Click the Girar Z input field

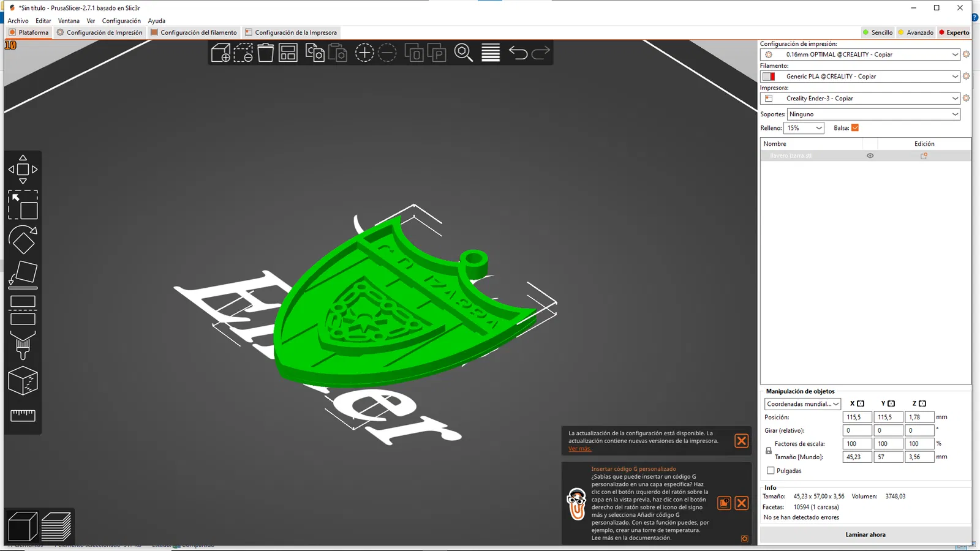(919, 430)
